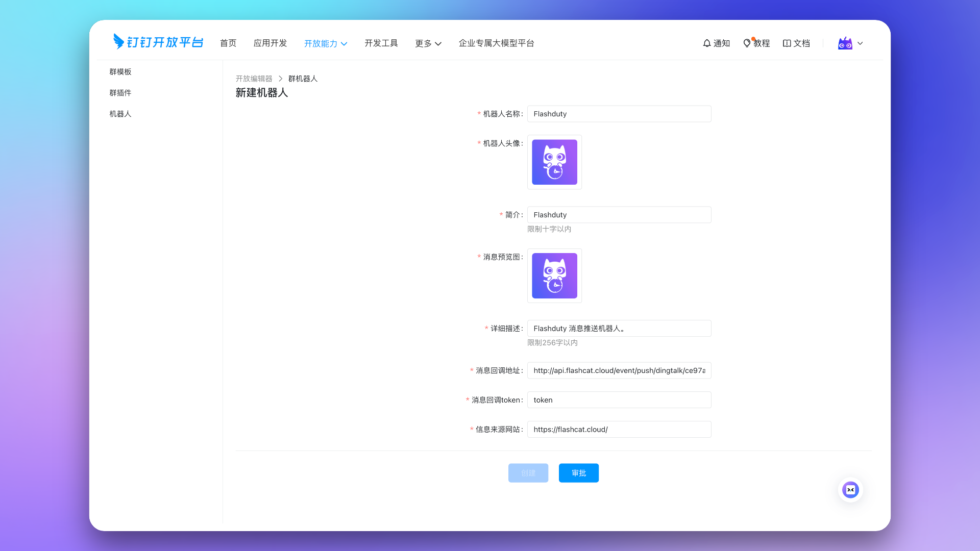Open the account dropdown arrow beside avatar
980x551 pixels.
(x=860, y=43)
